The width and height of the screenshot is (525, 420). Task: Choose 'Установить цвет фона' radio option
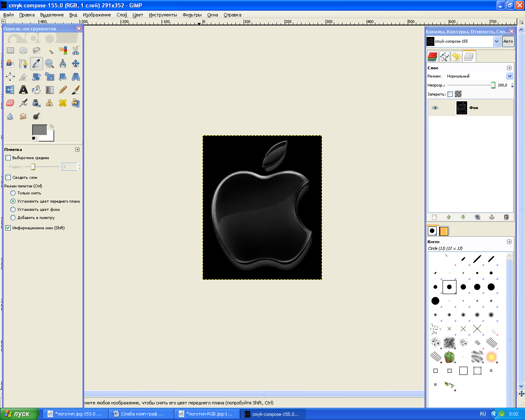[x=13, y=209]
